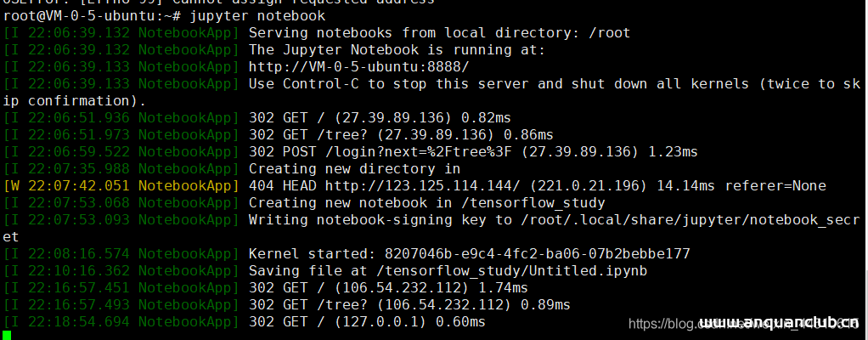The height and width of the screenshot is (340, 868).
Task: Click the green terminal cursor block
Action: click(8, 335)
